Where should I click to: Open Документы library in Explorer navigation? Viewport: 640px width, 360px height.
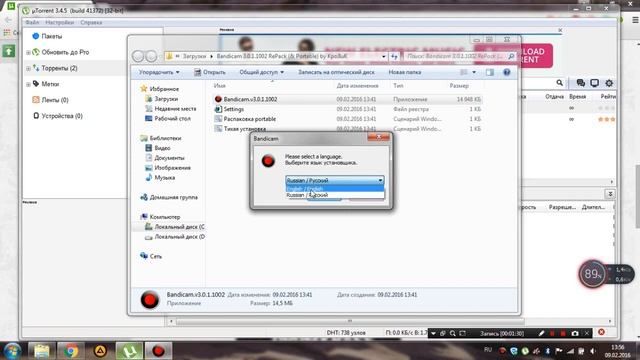point(169,158)
